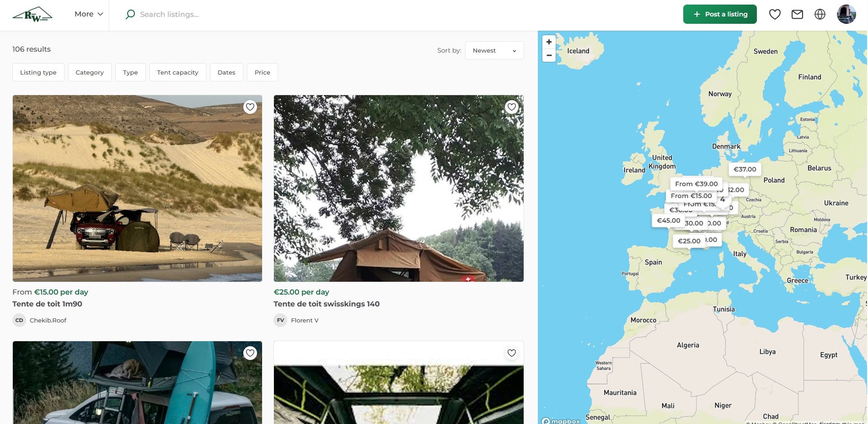Open the dune camping tent photo
The height and width of the screenshot is (424, 868).
click(x=137, y=188)
